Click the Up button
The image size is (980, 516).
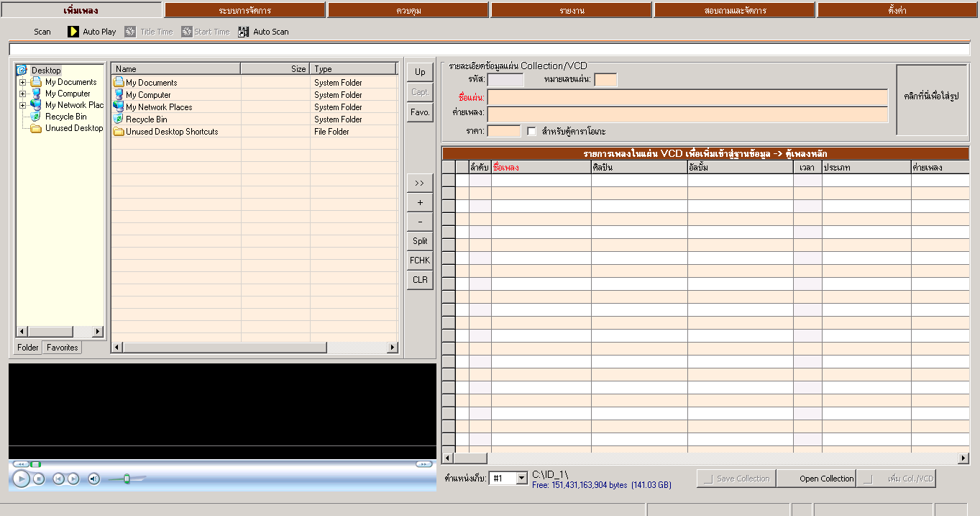tap(420, 72)
